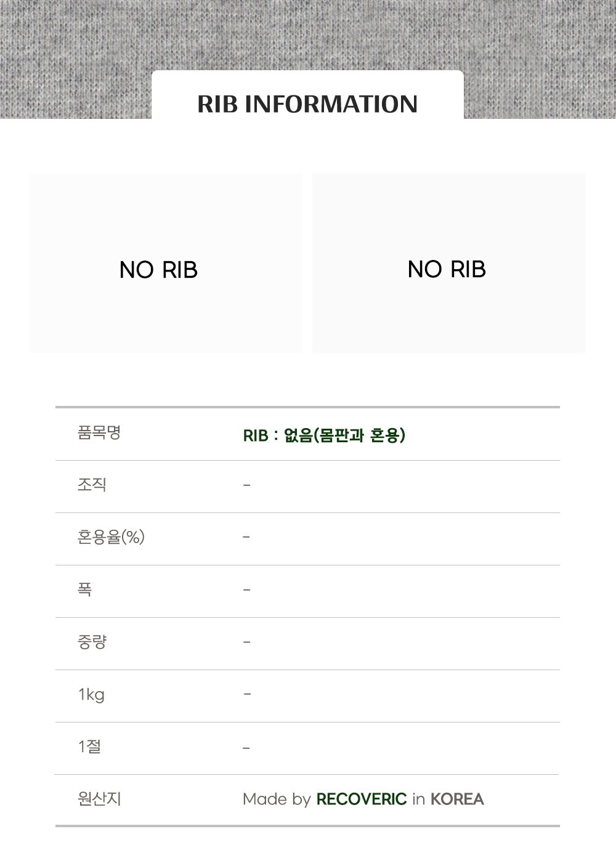The width and height of the screenshot is (616, 850).
Task: Click the dash value beside 조직
Action: click(x=246, y=485)
